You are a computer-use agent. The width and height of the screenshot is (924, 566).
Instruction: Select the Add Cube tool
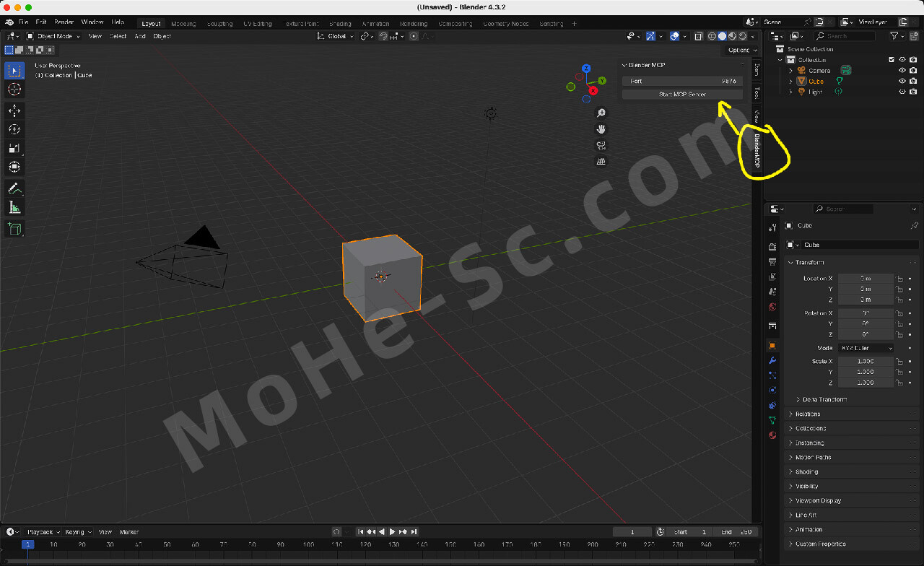tap(14, 229)
